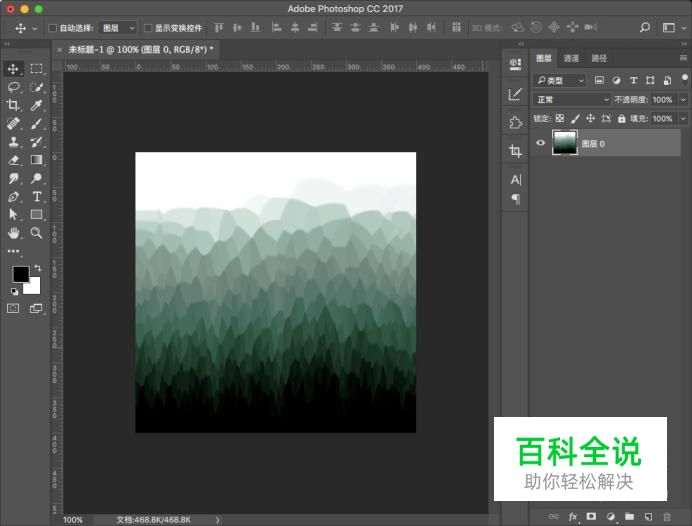Select the Horizontal Type tool in toolbar
Screen dimensions: 692x526
(37, 196)
